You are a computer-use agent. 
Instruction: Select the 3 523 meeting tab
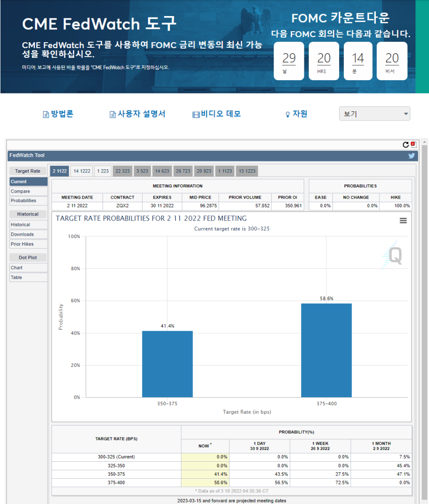(143, 171)
